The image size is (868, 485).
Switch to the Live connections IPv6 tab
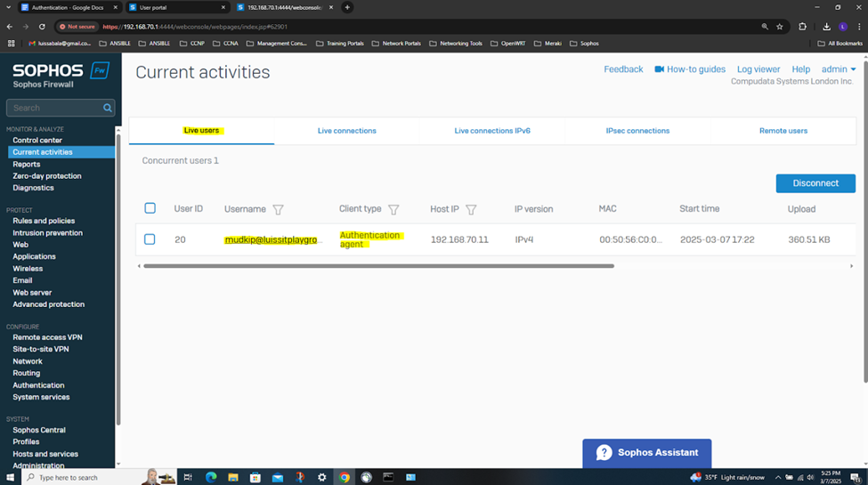point(492,131)
